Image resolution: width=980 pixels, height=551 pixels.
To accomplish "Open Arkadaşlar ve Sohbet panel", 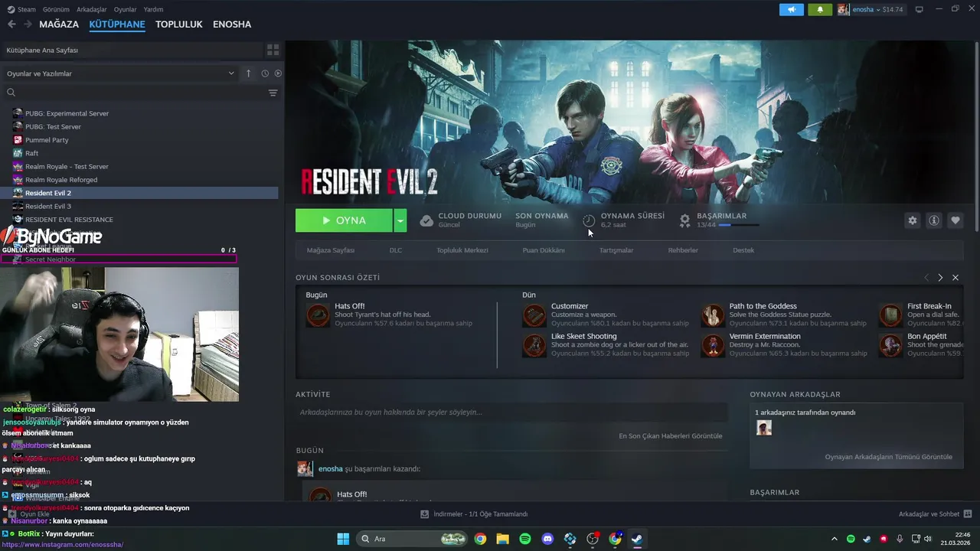I will [x=935, y=514].
